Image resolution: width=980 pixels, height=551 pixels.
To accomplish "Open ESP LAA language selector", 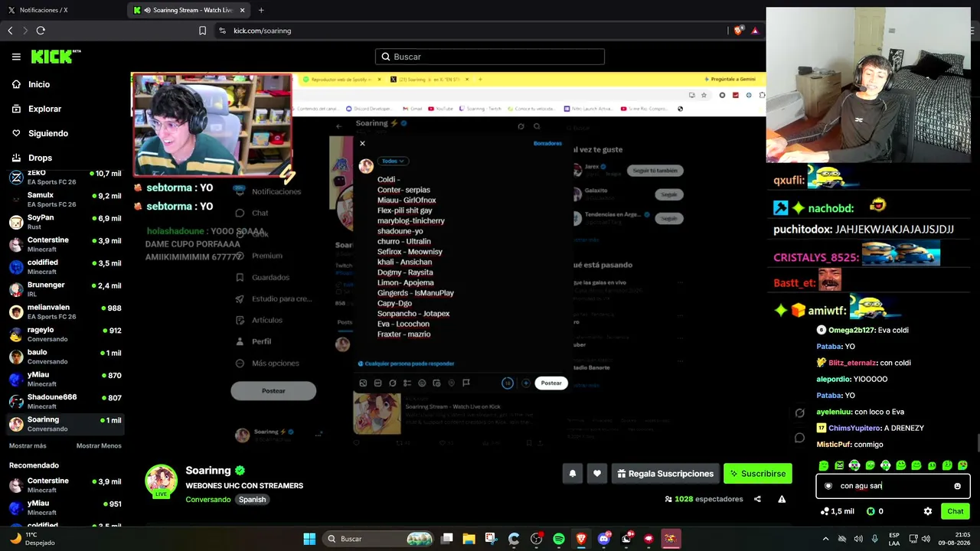I will coord(894,539).
